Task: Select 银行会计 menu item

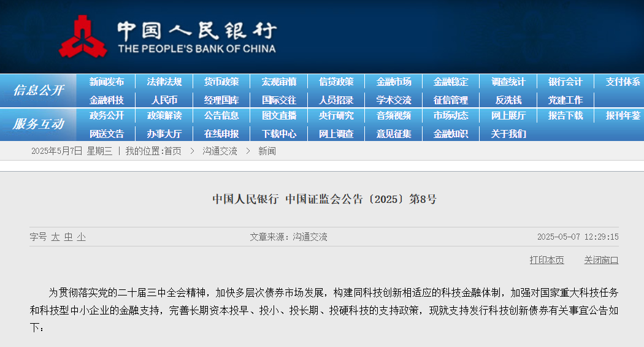Action: click(x=565, y=82)
